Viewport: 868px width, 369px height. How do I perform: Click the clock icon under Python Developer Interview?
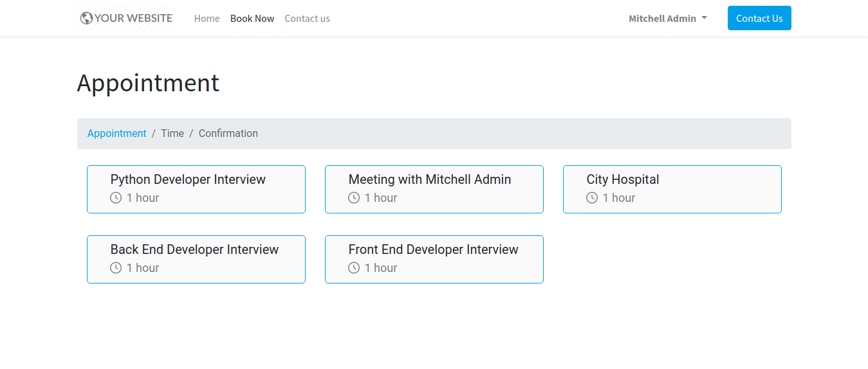tap(116, 198)
